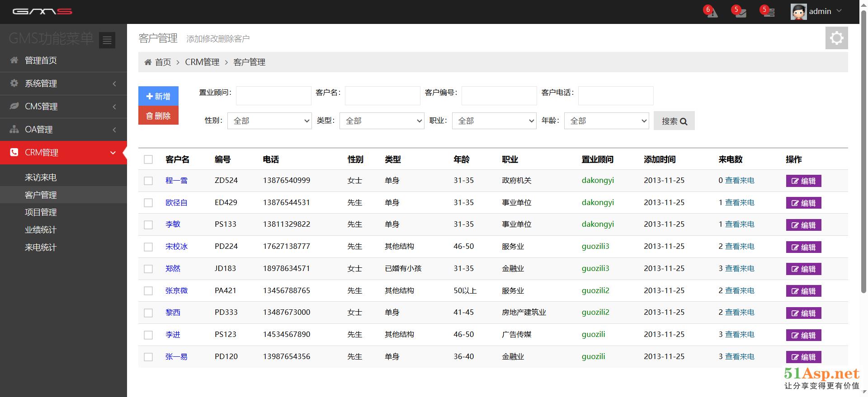Click the home icon in breadcrumb
868x397 pixels.
pos(148,62)
